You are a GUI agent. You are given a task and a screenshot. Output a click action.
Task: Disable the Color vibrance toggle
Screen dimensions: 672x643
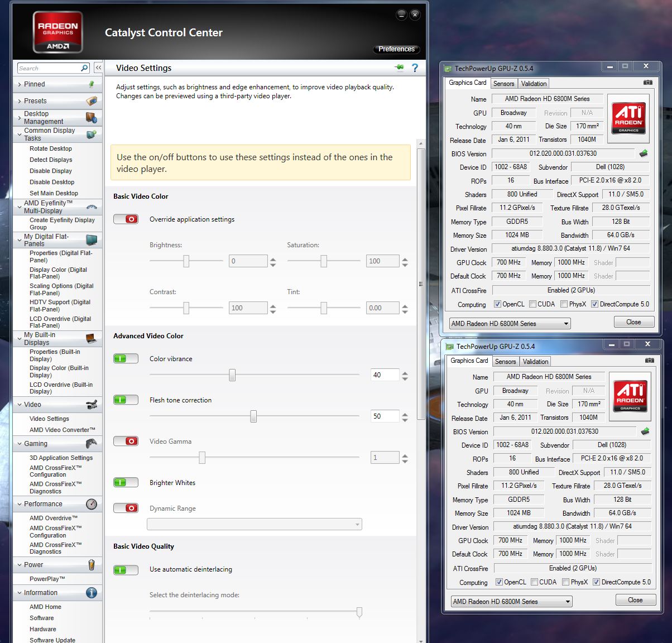126,358
